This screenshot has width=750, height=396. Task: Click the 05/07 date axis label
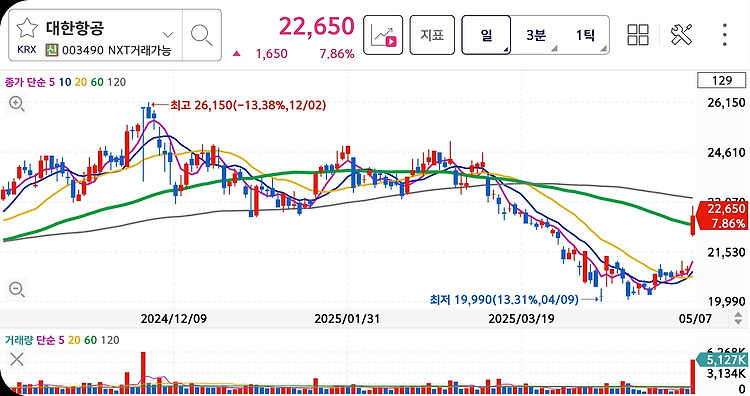(695, 319)
